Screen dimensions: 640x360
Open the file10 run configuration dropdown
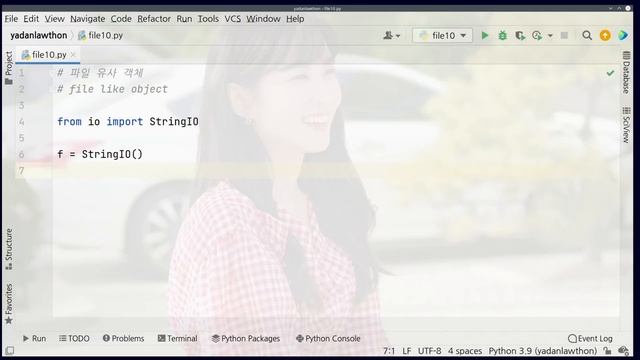click(x=443, y=36)
